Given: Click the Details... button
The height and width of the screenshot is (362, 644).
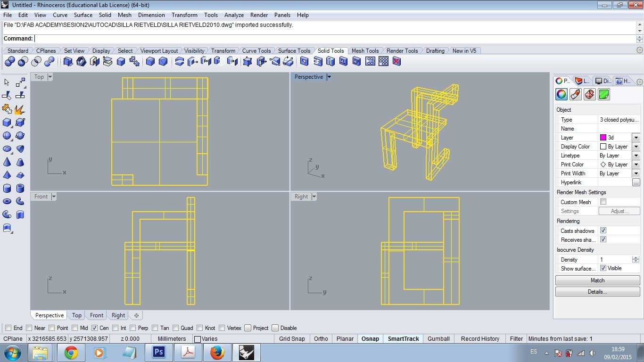Looking at the screenshot, I should click(597, 292).
